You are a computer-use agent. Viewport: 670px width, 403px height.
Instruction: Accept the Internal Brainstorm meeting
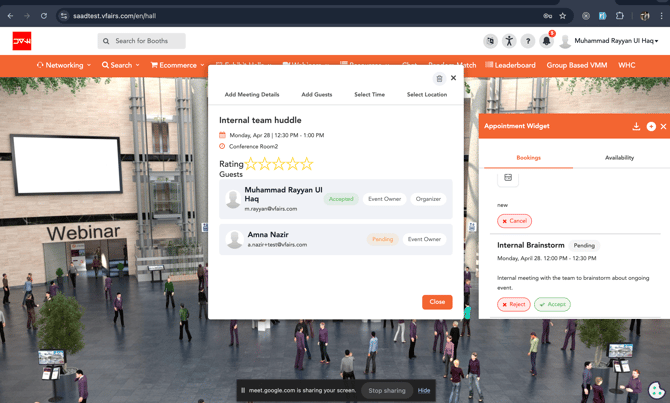[552, 304]
